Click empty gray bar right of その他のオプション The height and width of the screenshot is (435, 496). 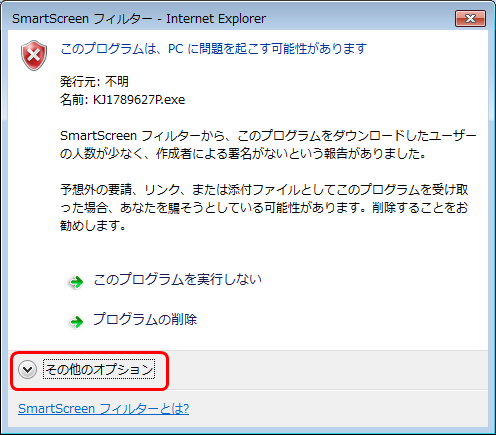(x=327, y=370)
